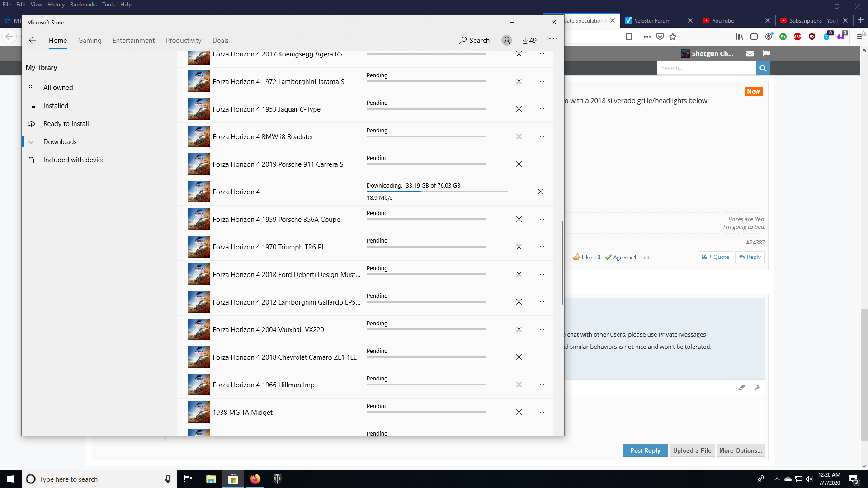The image size is (868, 488).
Task: Cancel pending 1966 Hillman Imp download
Action: tap(519, 385)
